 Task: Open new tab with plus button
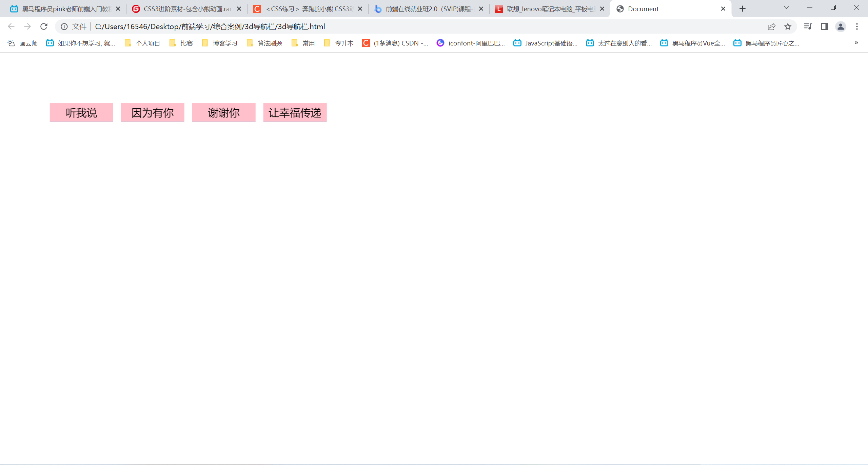pos(743,9)
